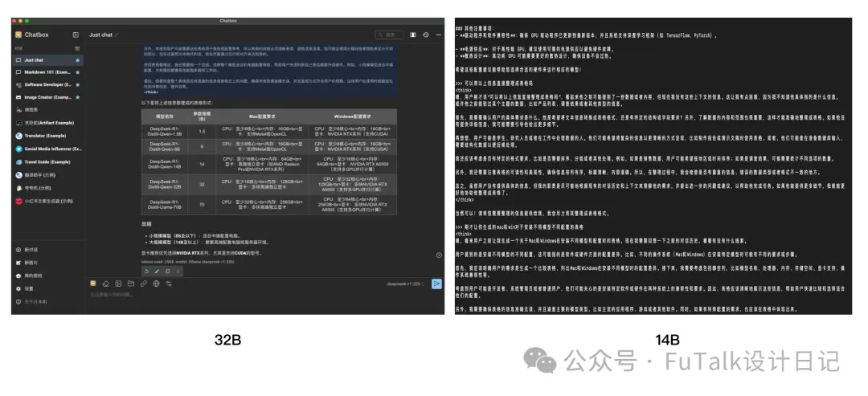Send the message with the blue arrow

(x=436, y=284)
